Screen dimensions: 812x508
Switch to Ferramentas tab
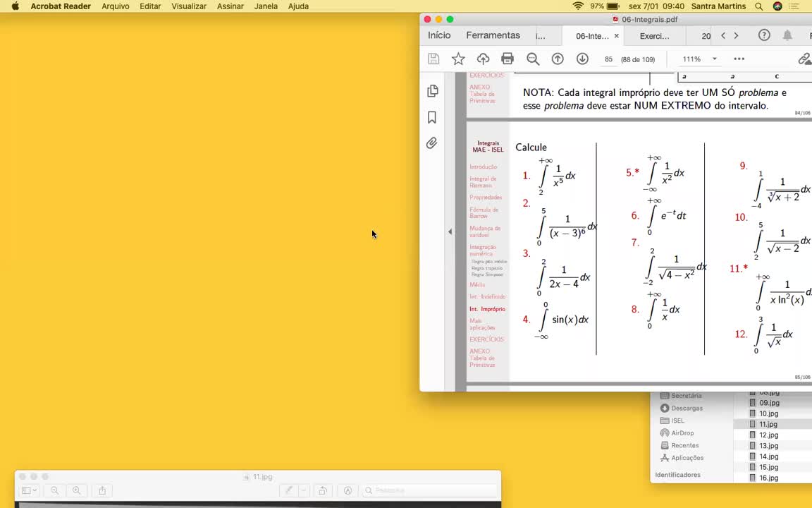point(493,35)
